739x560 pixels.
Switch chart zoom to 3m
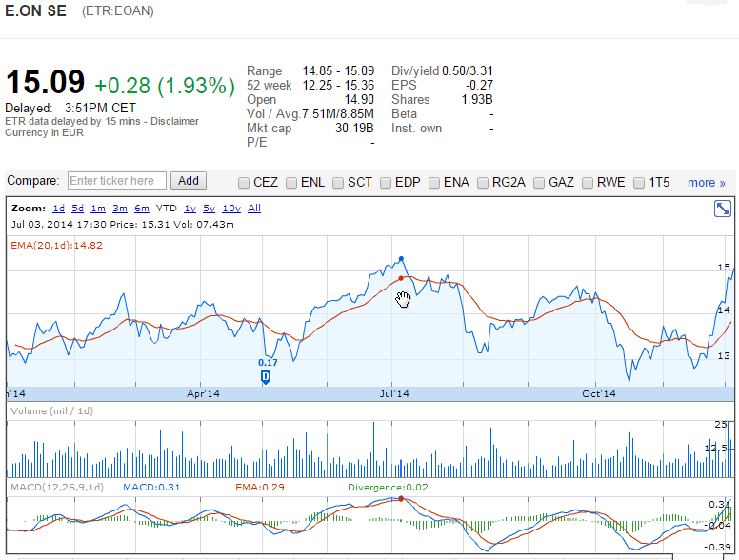(120, 209)
